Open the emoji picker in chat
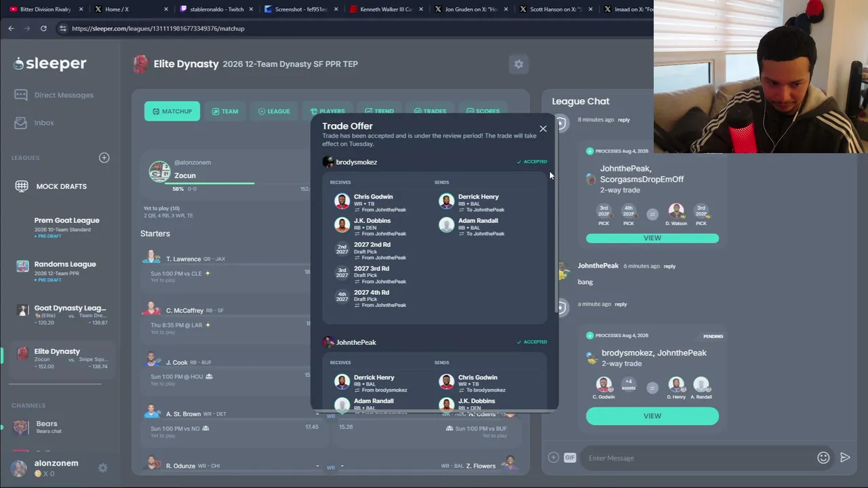The height and width of the screenshot is (488, 868). (x=823, y=457)
